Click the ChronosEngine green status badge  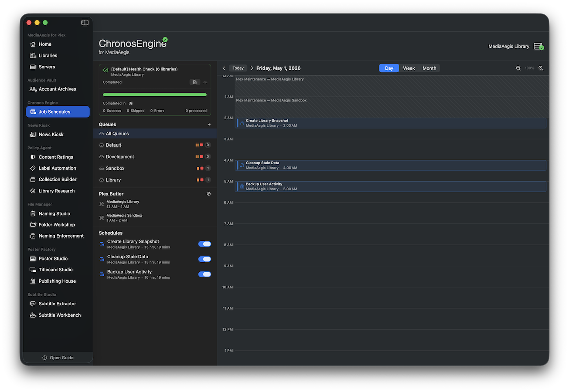tap(165, 40)
